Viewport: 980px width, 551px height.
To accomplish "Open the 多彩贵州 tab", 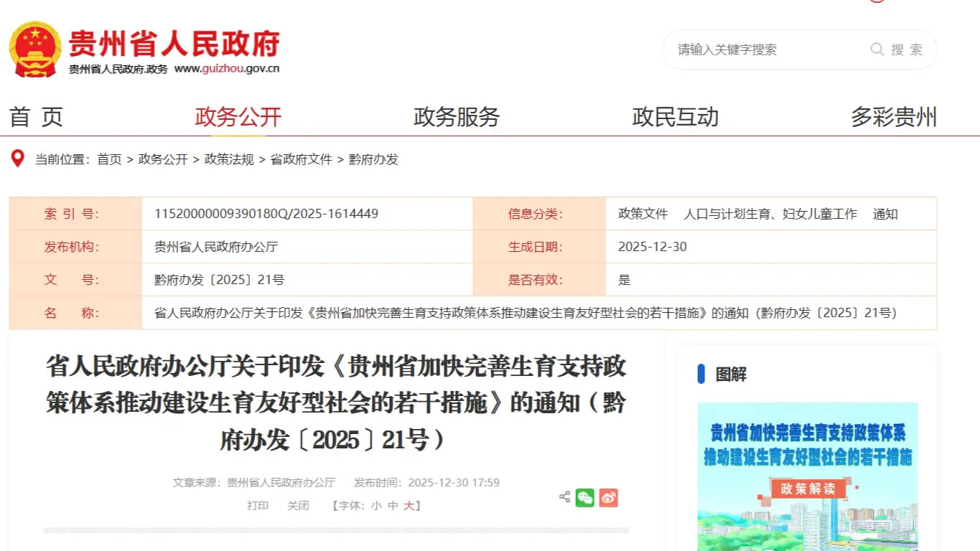I will (893, 117).
